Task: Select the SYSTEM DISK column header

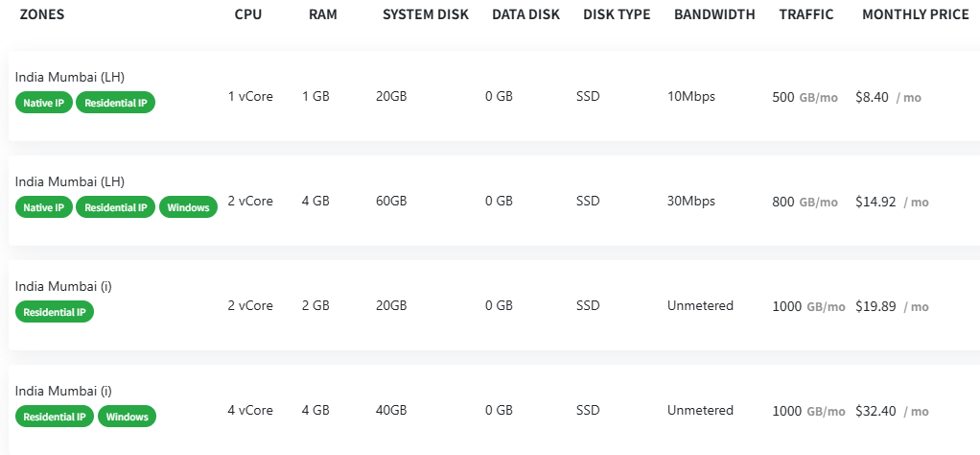Action: [426, 14]
